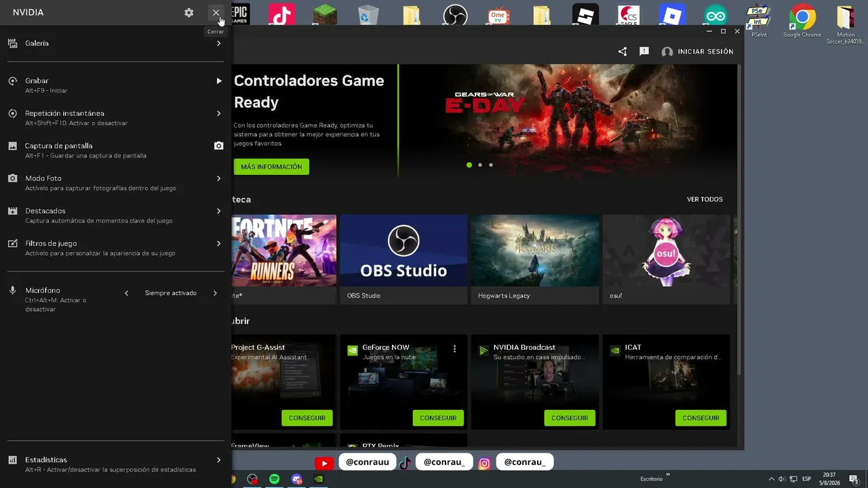Open the NVIDIA icon in the taskbar
This screenshot has width=868, height=488.
[319, 479]
